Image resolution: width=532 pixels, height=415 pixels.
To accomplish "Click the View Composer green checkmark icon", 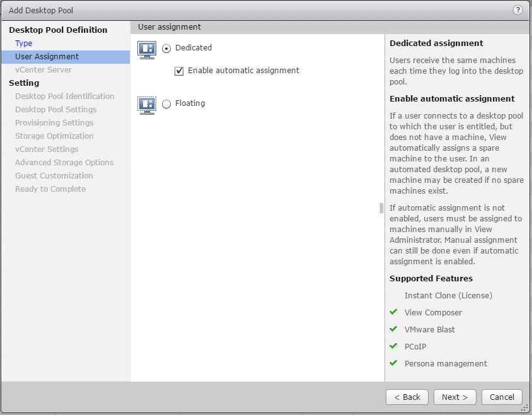I will [x=393, y=312].
